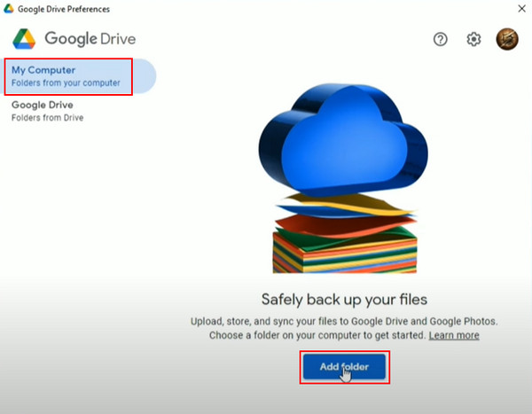Click the Add folder button
The height and width of the screenshot is (414, 532).
click(344, 367)
